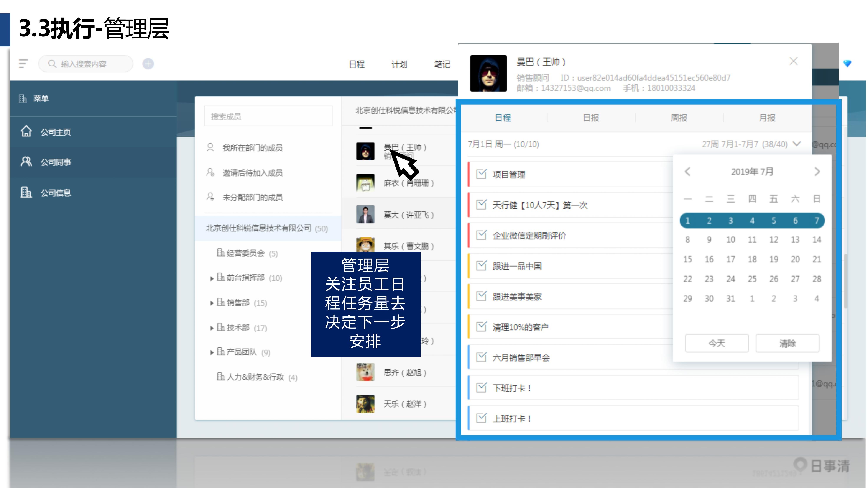Screen dimensions: 868x488
Task: Open 思齐 (赵旭) avatar
Action: tap(365, 372)
